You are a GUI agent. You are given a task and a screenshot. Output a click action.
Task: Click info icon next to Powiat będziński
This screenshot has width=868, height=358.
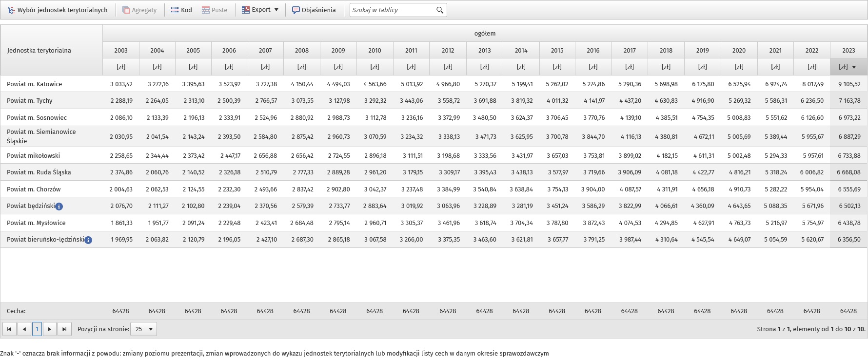59,207
